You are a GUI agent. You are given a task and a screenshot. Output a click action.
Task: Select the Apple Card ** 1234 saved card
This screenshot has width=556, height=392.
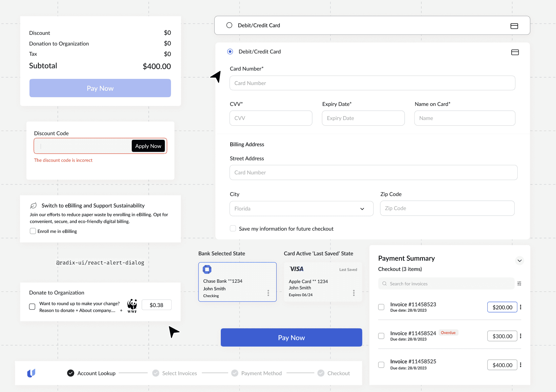323,282
